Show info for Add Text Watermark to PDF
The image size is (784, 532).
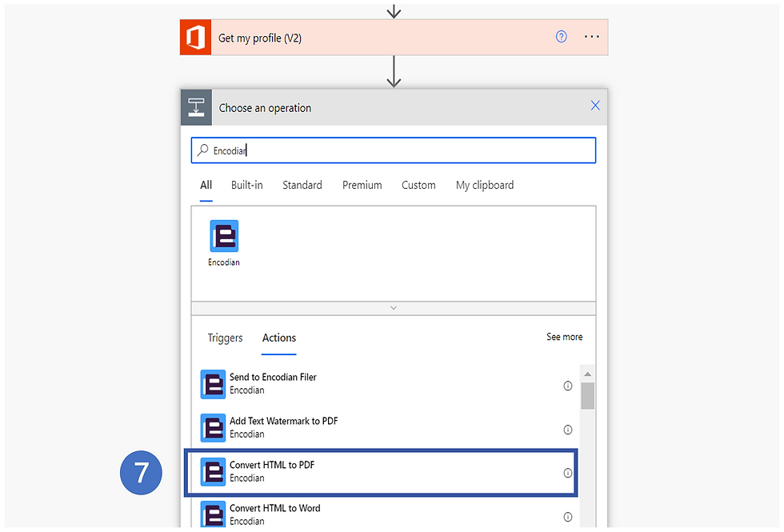[x=567, y=430]
